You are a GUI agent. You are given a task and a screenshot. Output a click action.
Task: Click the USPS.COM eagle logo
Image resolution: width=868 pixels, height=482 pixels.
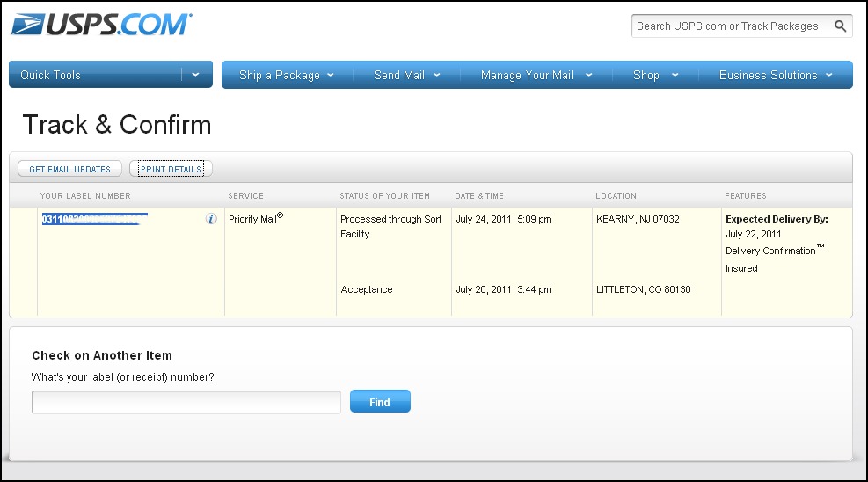click(102, 25)
